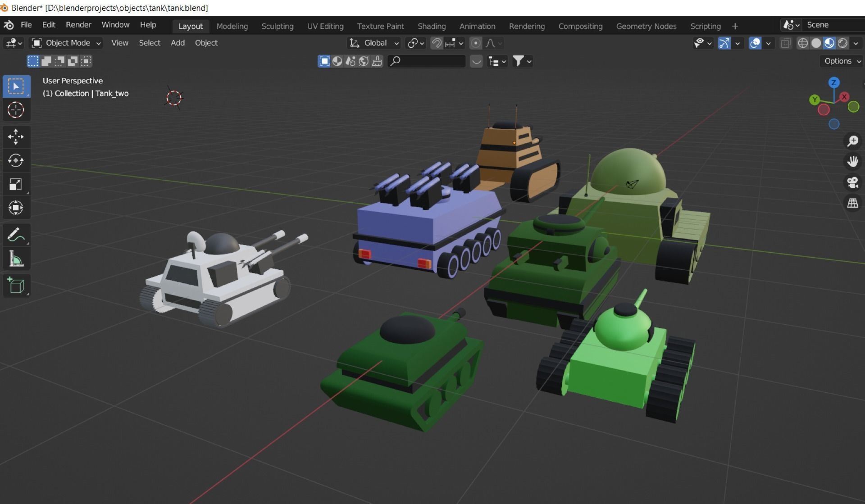Image resolution: width=865 pixels, height=504 pixels.
Task: Open the outliner filter dropdown
Action: 523,61
